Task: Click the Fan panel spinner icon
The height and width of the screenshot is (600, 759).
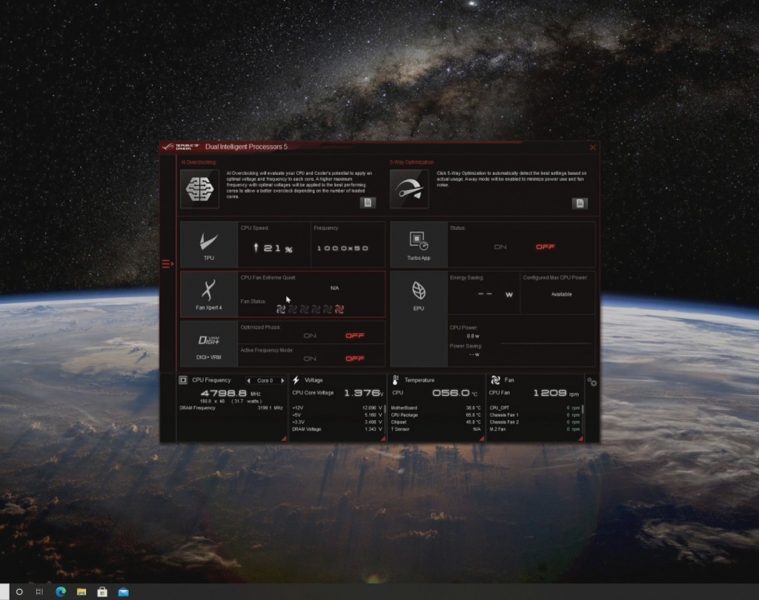Action: point(495,380)
